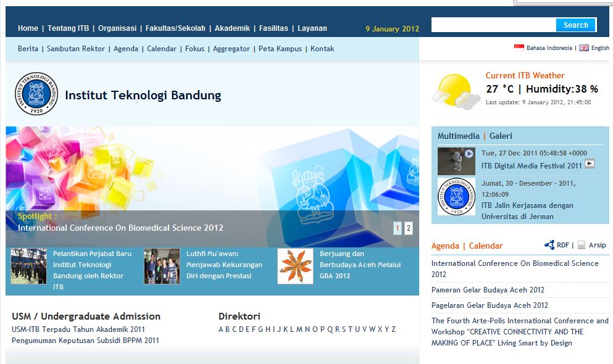Click the ITB circular logo emblem
Image resolution: width=613 pixels, height=364 pixels.
click(x=36, y=94)
